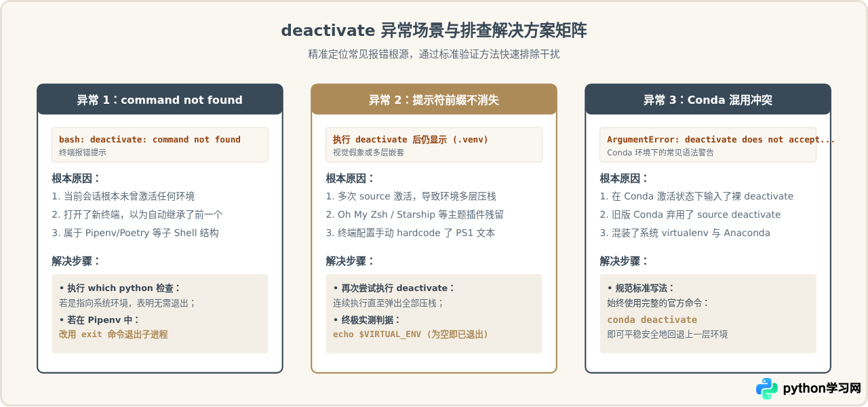
Task: Select code conda deactivate
Action: tap(652, 319)
